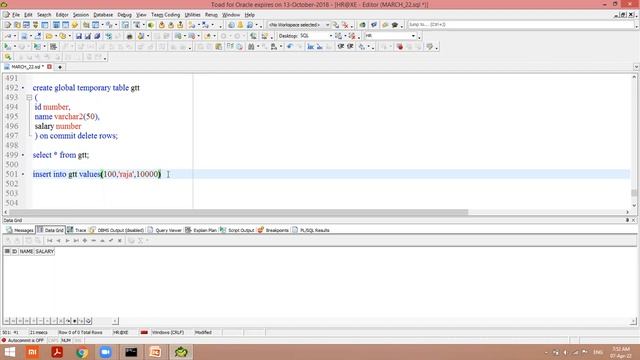This screenshot has width=640, height=360.
Task: Click the editor vertical scrollbar thumb
Action: point(634,193)
